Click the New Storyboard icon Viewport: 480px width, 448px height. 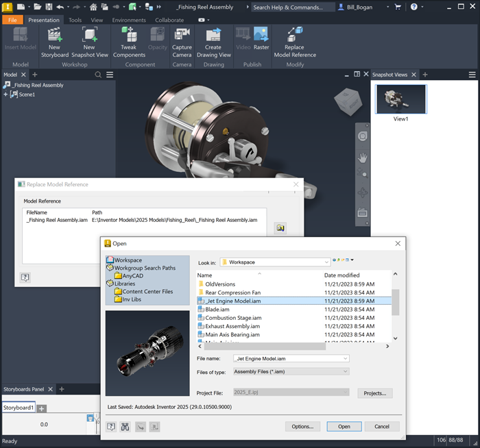(x=55, y=34)
